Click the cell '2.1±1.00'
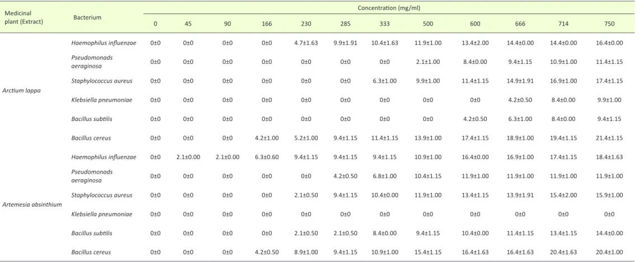Image resolution: width=644 pixels, height=262 pixels. [427, 62]
